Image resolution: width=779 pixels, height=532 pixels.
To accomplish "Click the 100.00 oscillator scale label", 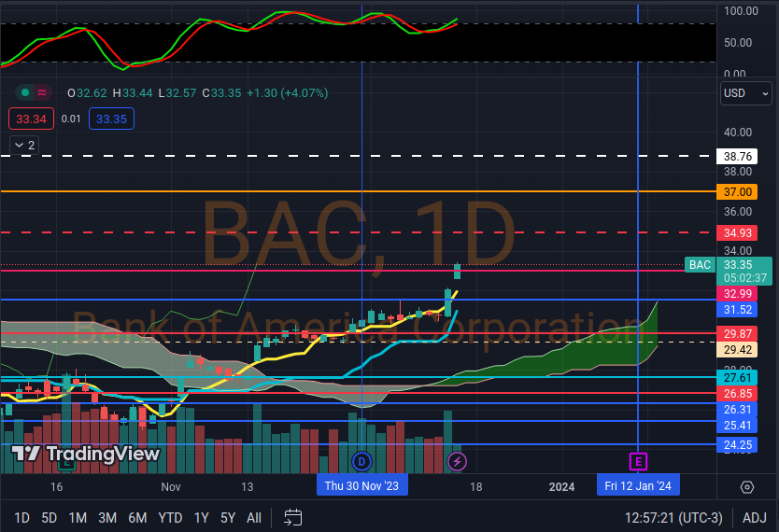I will tap(741, 11).
